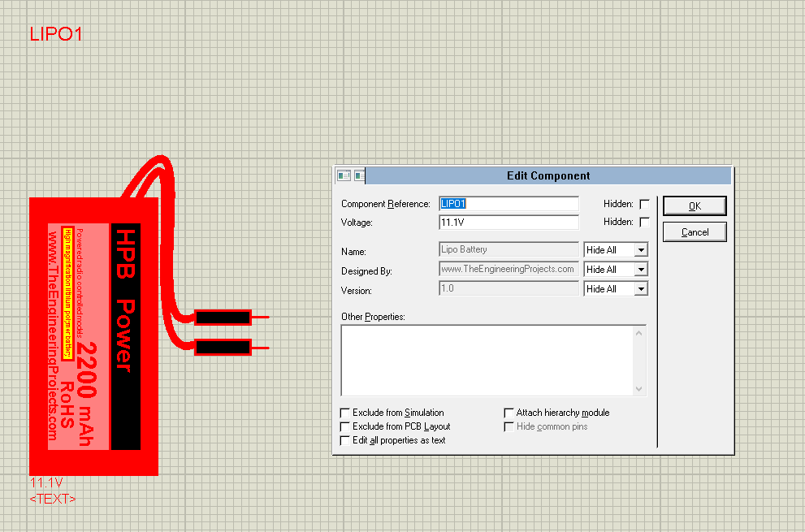Click the Cancel button

click(x=695, y=232)
